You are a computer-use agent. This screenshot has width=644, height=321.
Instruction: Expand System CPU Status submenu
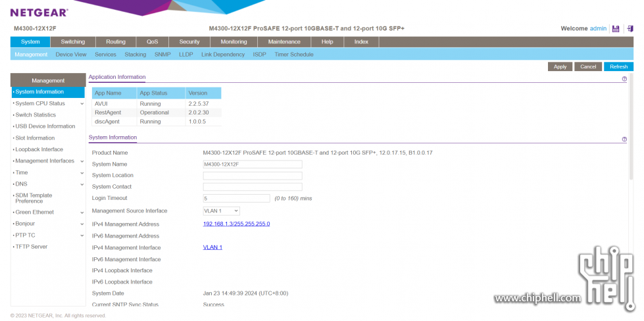tap(82, 104)
